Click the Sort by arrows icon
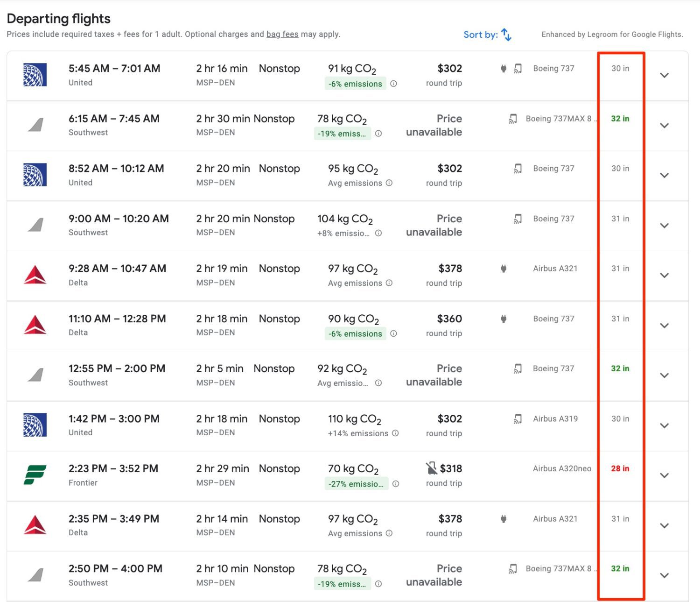This screenshot has height=602, width=700. pyautogui.click(x=506, y=34)
